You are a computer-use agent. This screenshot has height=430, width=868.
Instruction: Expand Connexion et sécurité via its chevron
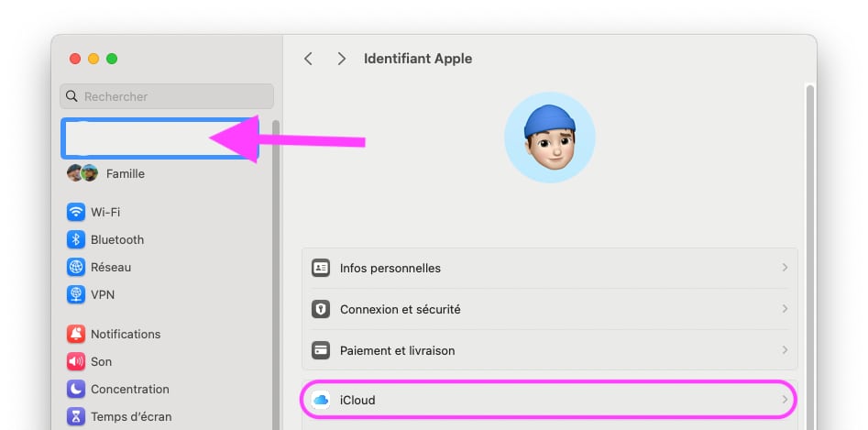pyautogui.click(x=785, y=309)
